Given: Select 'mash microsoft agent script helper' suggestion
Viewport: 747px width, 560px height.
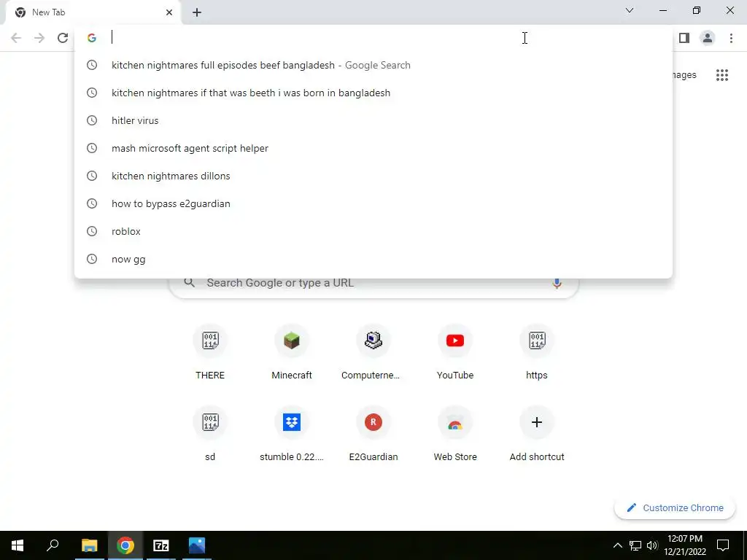Looking at the screenshot, I should pos(373,148).
